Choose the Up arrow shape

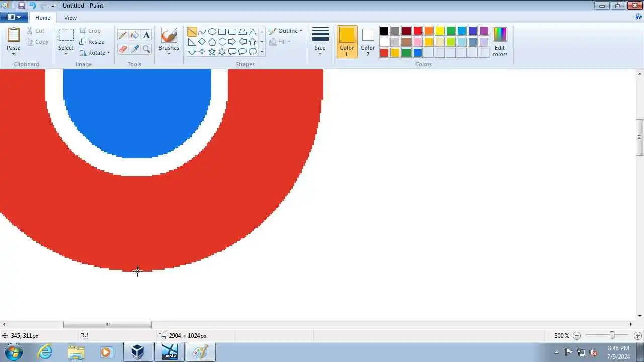[x=252, y=42]
